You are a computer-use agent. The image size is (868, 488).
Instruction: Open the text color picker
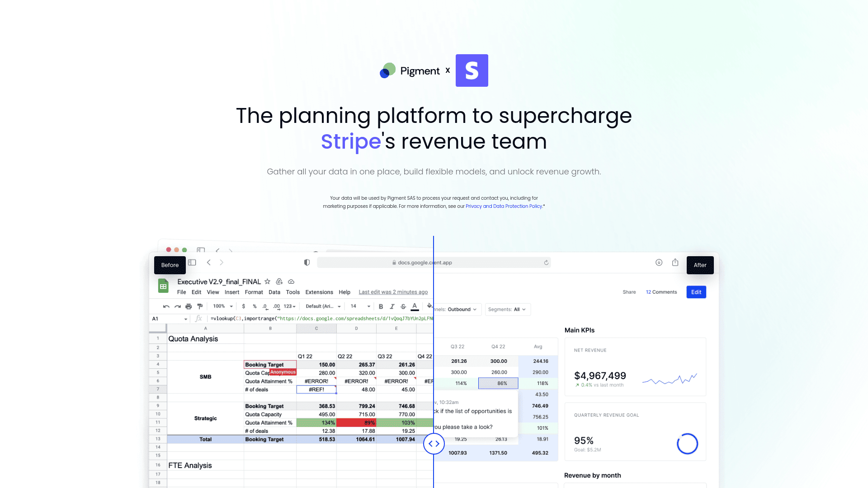click(x=415, y=306)
